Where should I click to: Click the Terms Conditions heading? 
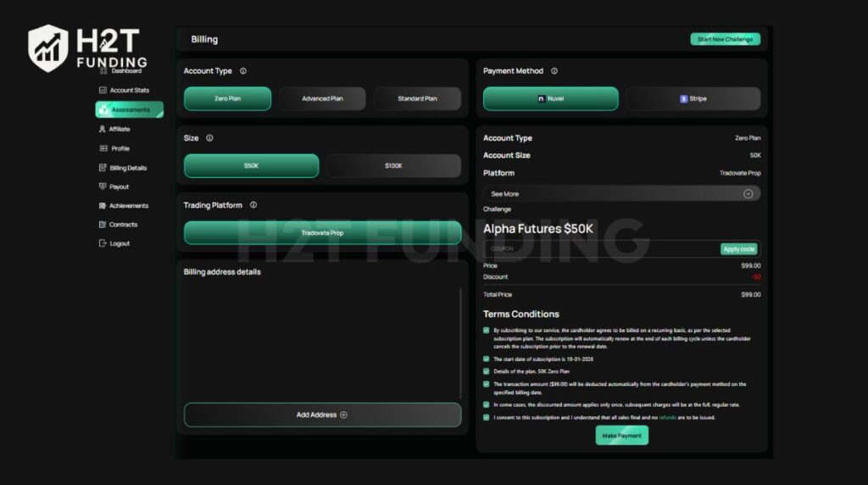pos(521,314)
